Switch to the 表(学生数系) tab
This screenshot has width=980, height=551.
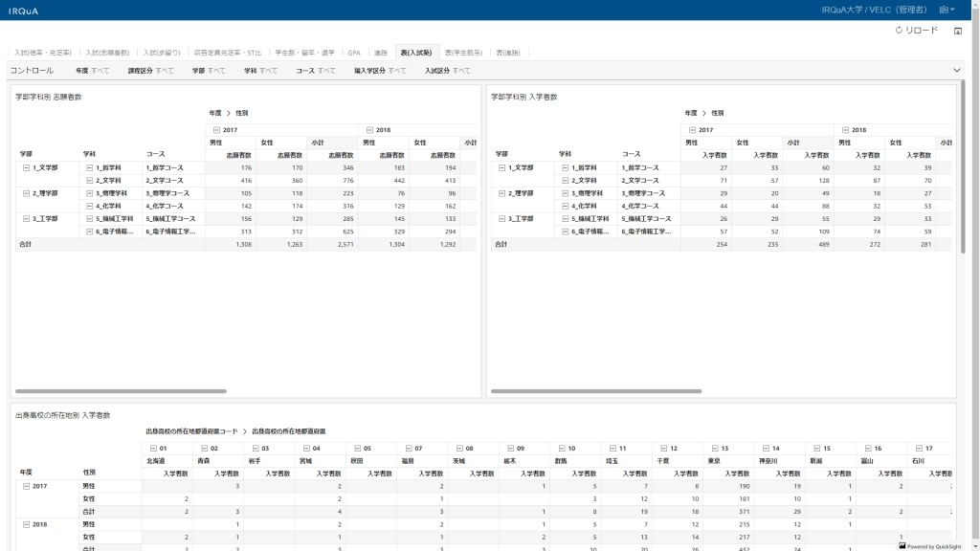(x=463, y=53)
